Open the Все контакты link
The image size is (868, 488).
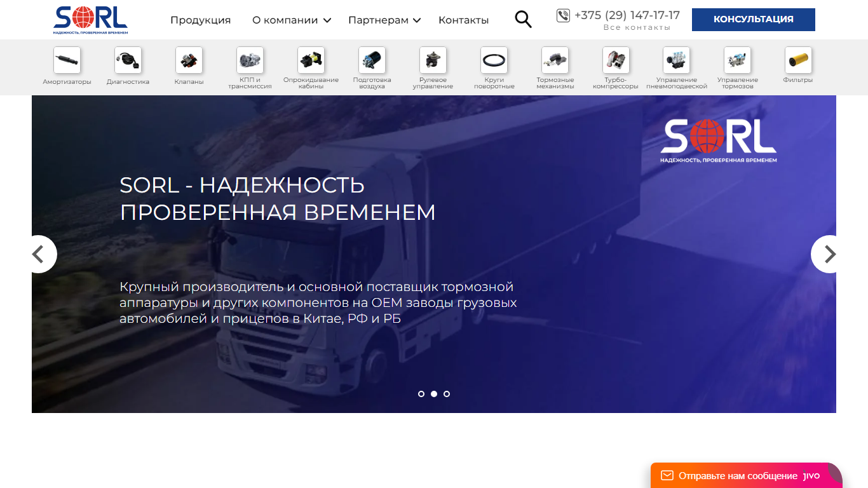click(637, 28)
